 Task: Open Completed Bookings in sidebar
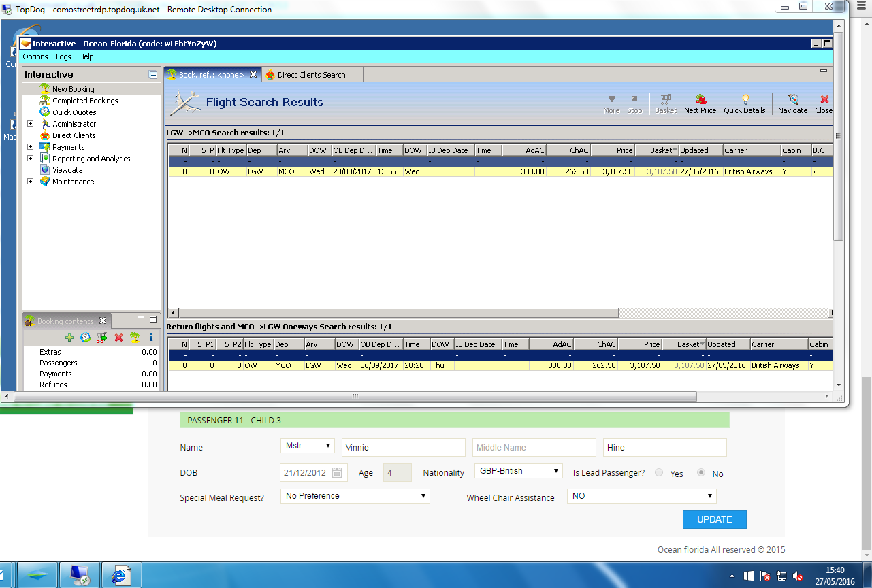pyautogui.click(x=85, y=101)
